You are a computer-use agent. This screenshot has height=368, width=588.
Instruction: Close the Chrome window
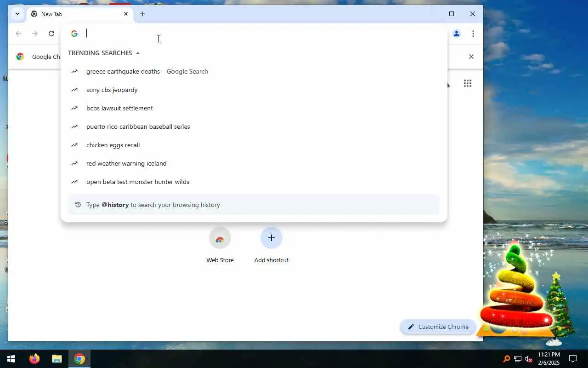[473, 14]
